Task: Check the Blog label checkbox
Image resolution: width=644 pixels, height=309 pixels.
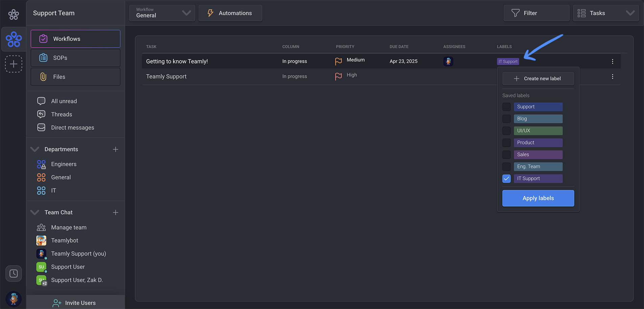Action: [506, 119]
